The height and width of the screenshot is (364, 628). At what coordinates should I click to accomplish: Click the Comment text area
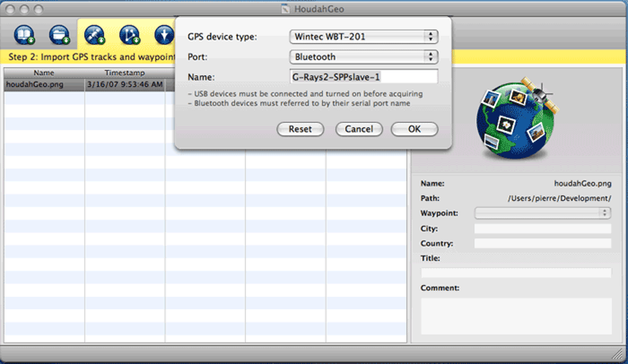point(517,316)
